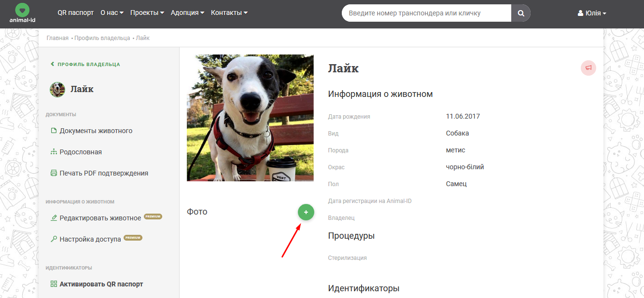The image size is (644, 298).
Task: Go back via Профиль владельца link
Action: pos(88,64)
